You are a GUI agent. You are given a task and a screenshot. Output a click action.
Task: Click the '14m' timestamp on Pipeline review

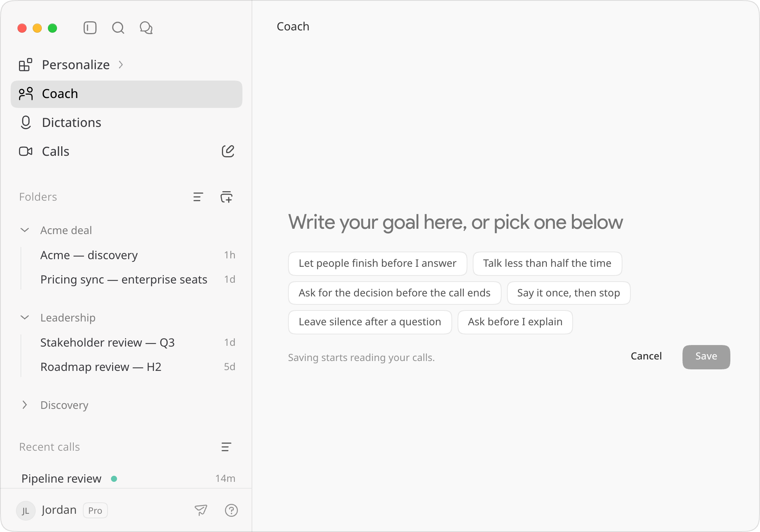point(225,478)
